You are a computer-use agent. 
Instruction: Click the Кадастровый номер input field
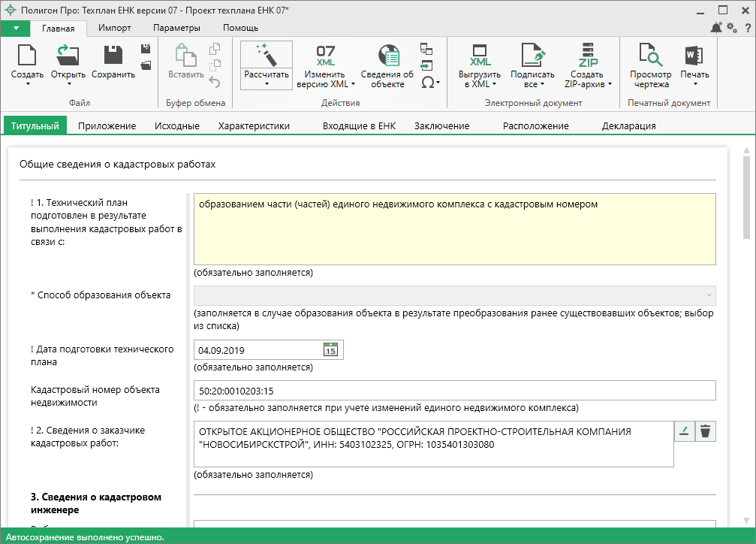pos(454,391)
